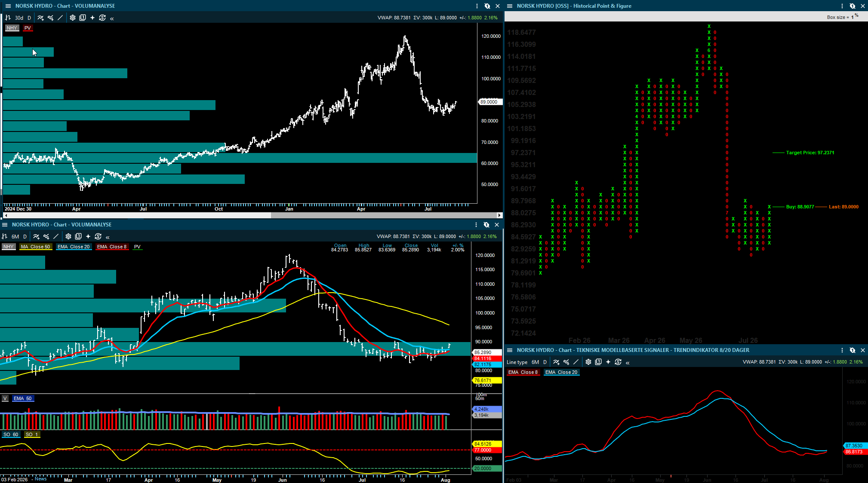Open hamburger menu in Point & Figure panel
The height and width of the screenshot is (483, 868).
[x=510, y=6]
